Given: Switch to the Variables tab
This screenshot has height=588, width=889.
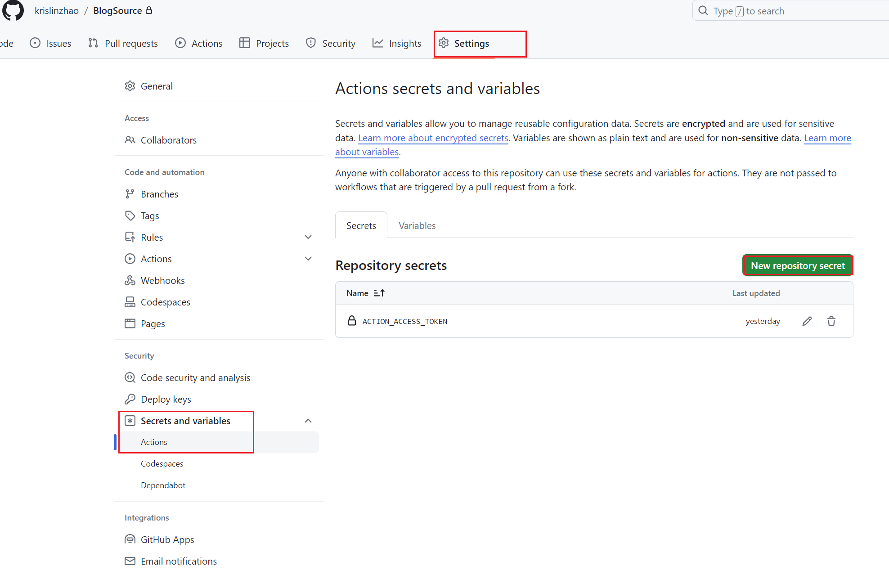Looking at the screenshot, I should [x=417, y=226].
